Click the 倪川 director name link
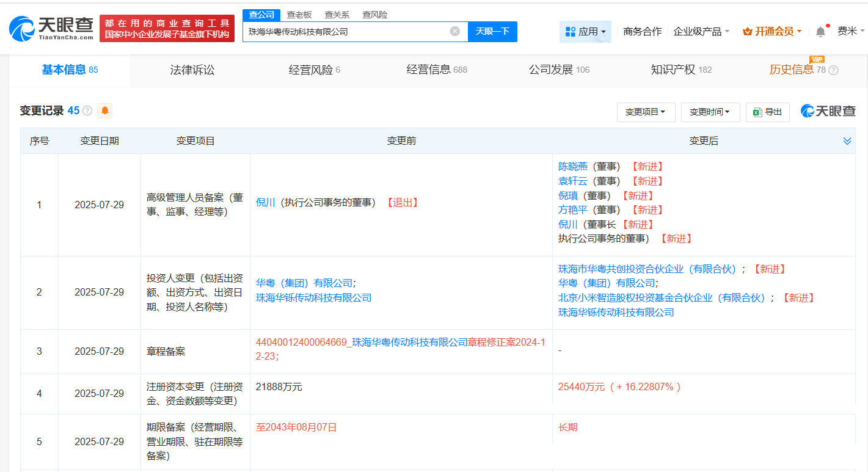The width and height of the screenshot is (868, 472). [267, 202]
